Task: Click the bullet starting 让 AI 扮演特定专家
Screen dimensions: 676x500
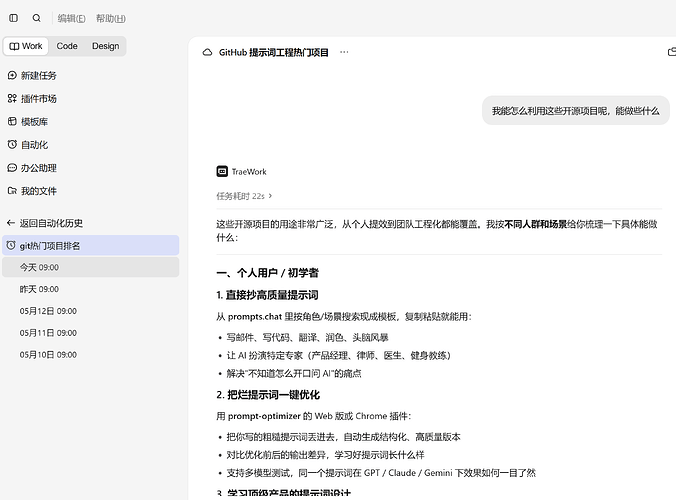Action: point(339,356)
